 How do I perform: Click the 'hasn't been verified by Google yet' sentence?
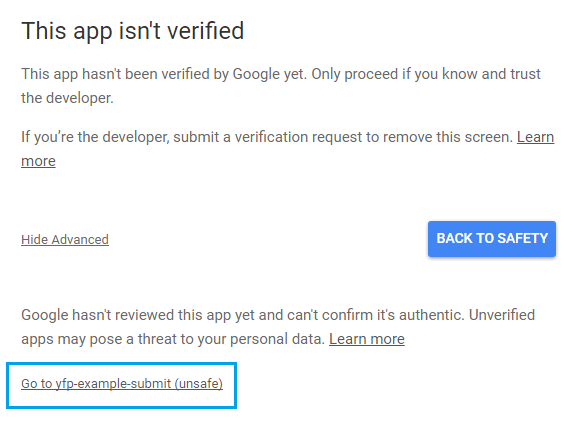pyautogui.click(x=193, y=74)
